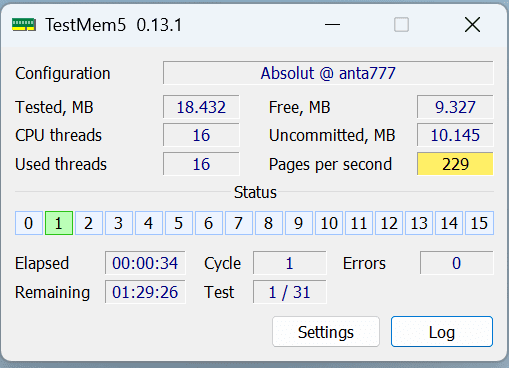Click the Errors count 0
This screenshot has height=368, width=509.
[x=456, y=263]
